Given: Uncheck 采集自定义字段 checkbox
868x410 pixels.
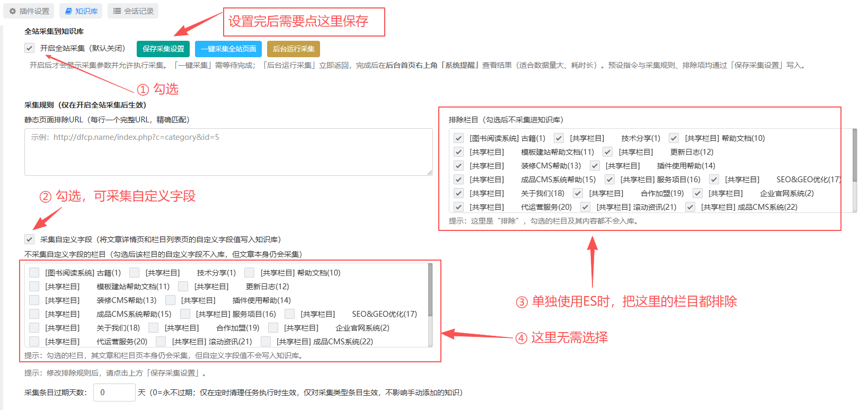Looking at the screenshot, I should coord(30,239).
